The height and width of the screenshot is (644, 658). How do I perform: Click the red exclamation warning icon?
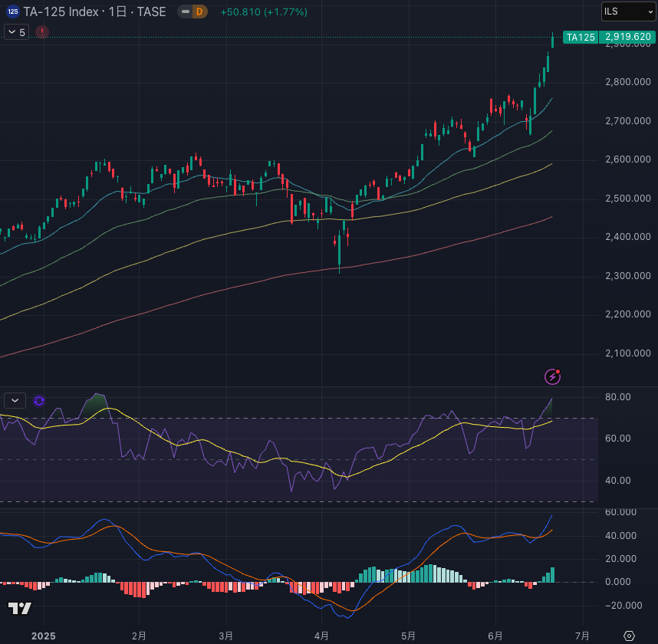(x=42, y=32)
